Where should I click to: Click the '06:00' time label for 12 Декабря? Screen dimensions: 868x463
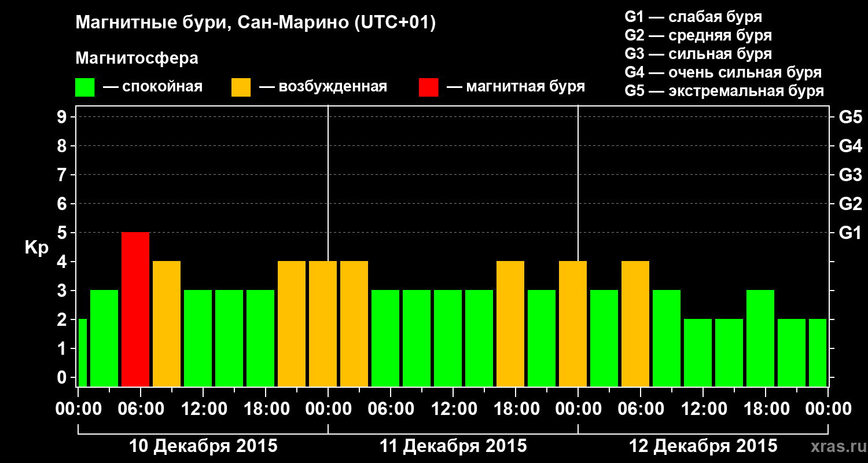[x=641, y=409]
